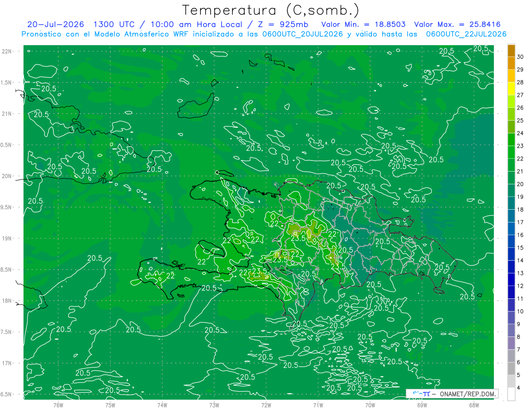This screenshot has height=411, width=532.
Task: Click the "18" color scale label
Action: [x=520, y=209]
